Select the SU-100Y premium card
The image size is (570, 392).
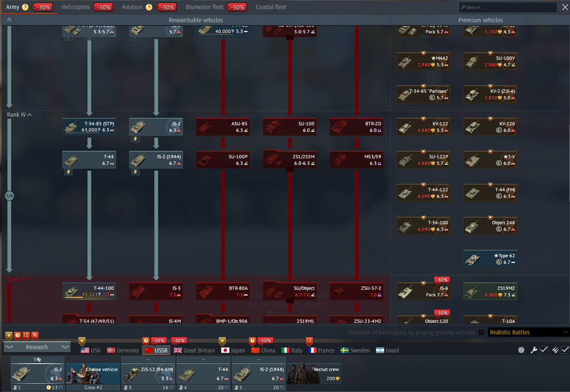point(490,61)
